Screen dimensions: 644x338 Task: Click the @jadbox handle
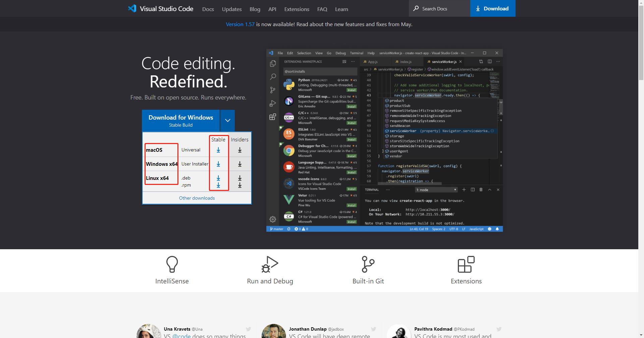(x=336, y=329)
